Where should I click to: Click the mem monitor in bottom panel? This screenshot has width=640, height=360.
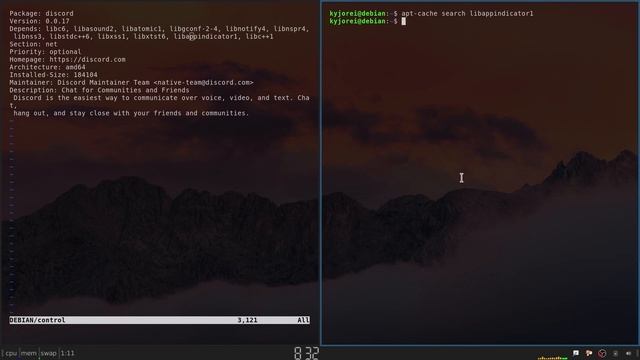pos(29,353)
